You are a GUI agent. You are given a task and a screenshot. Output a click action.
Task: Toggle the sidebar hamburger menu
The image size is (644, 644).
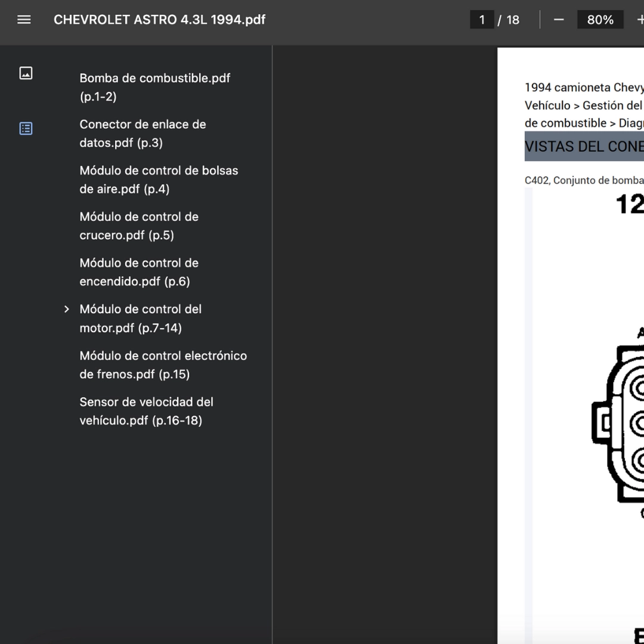(x=24, y=20)
